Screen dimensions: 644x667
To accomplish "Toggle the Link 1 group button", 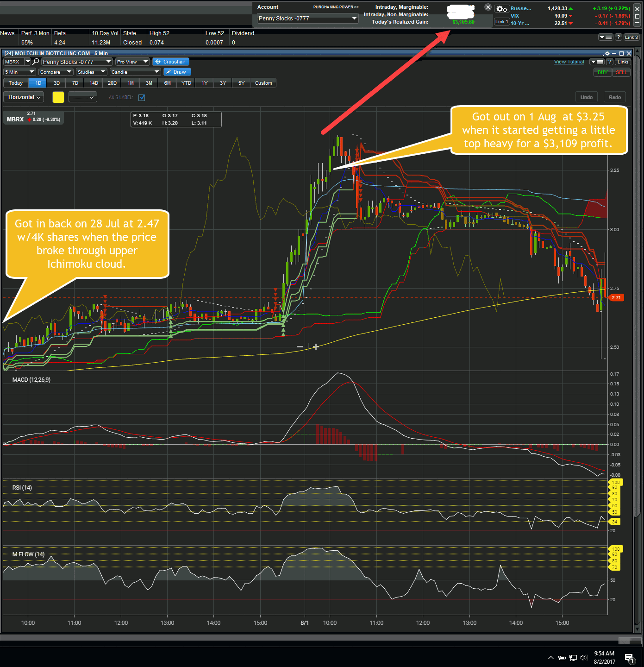I will click(x=502, y=21).
